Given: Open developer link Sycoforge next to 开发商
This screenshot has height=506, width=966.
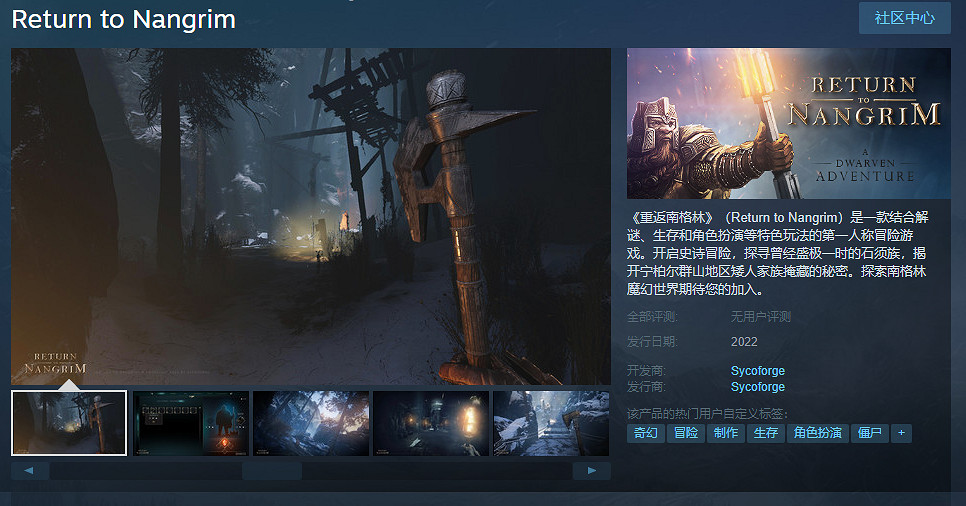Looking at the screenshot, I should pyautogui.click(x=758, y=370).
